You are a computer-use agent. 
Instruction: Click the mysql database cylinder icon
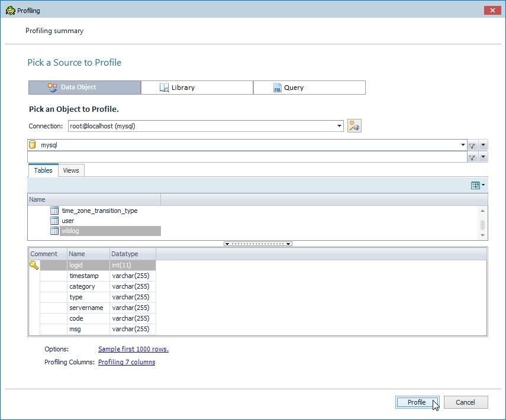(33, 144)
